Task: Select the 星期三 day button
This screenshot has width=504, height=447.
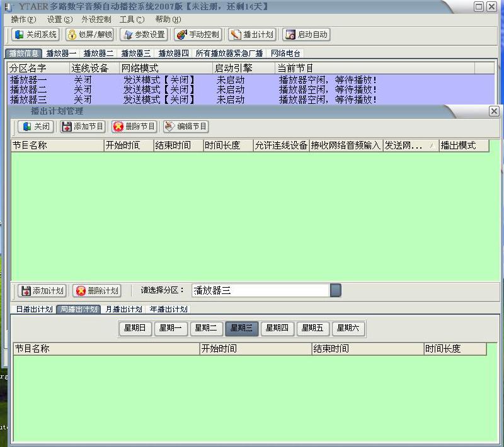Action: (242, 328)
